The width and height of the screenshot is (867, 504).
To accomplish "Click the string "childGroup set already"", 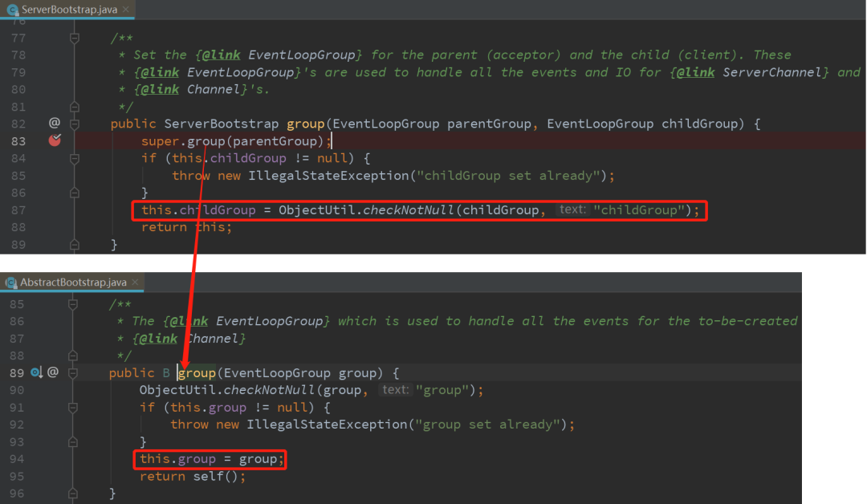I will click(508, 176).
